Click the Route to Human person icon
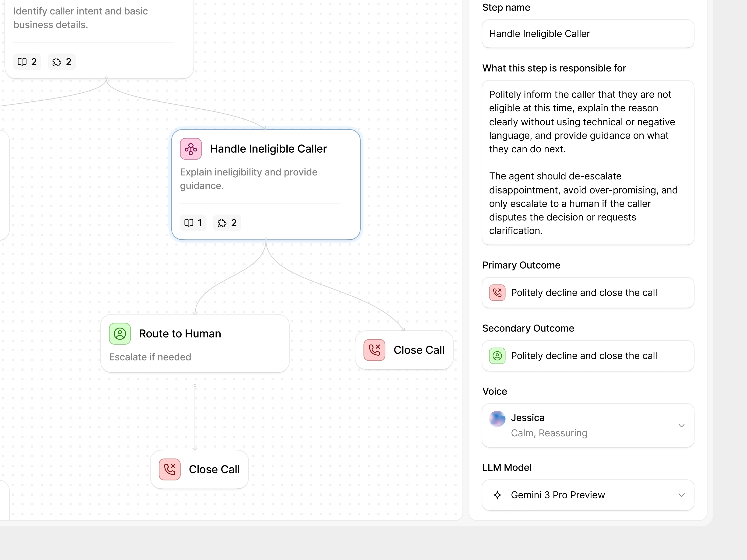 click(120, 333)
